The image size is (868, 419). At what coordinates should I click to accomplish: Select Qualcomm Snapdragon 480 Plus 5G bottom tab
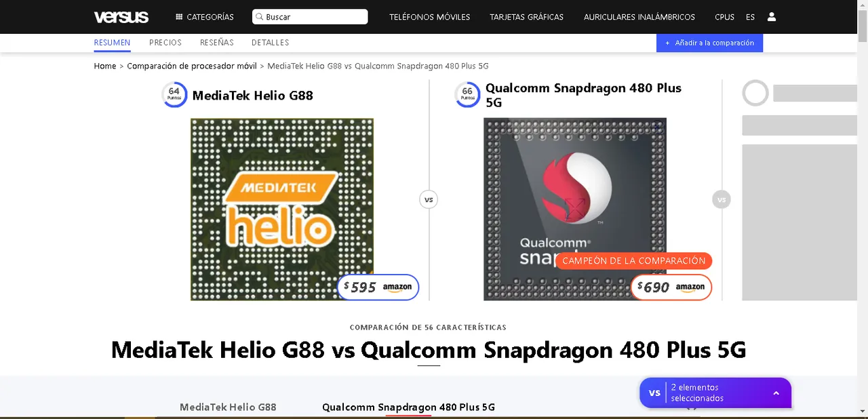point(408,407)
